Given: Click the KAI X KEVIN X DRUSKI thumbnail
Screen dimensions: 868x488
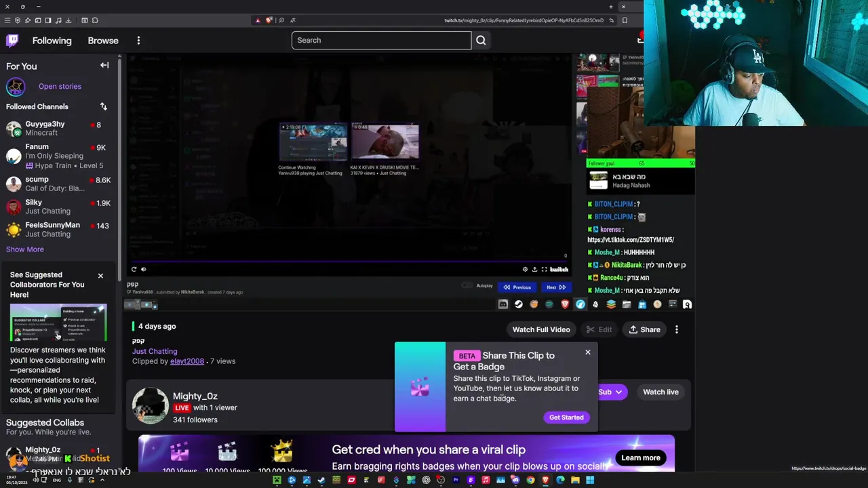Looking at the screenshot, I should coord(385,141).
